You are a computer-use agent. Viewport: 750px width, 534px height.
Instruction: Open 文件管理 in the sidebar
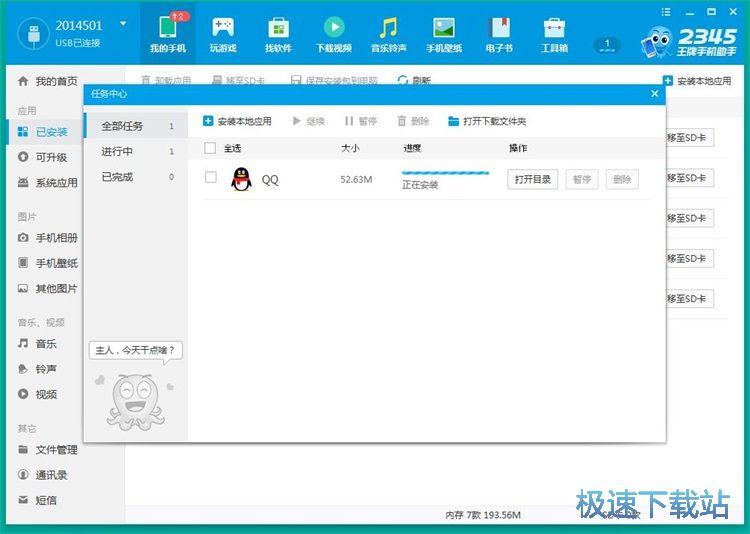pyautogui.click(x=47, y=450)
